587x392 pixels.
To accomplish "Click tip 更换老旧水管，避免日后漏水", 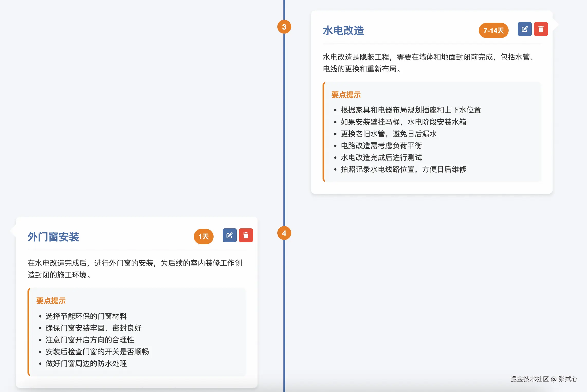I will tap(388, 134).
